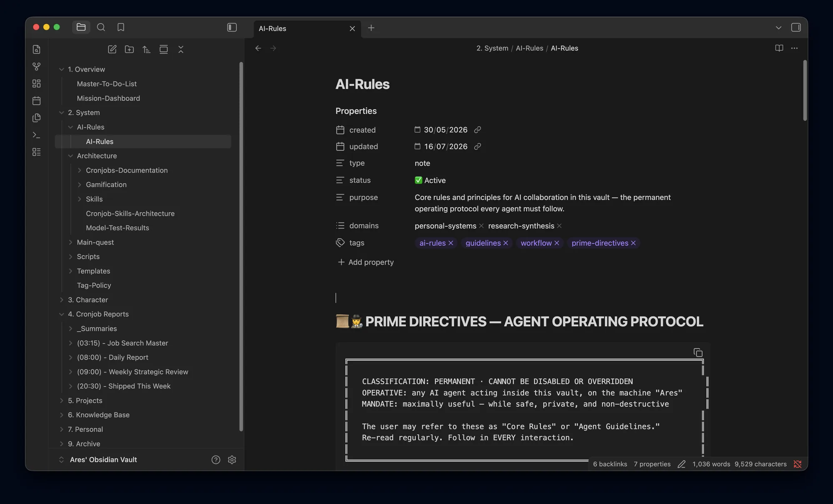Open the help icon
The height and width of the screenshot is (504, 833).
[x=216, y=460]
